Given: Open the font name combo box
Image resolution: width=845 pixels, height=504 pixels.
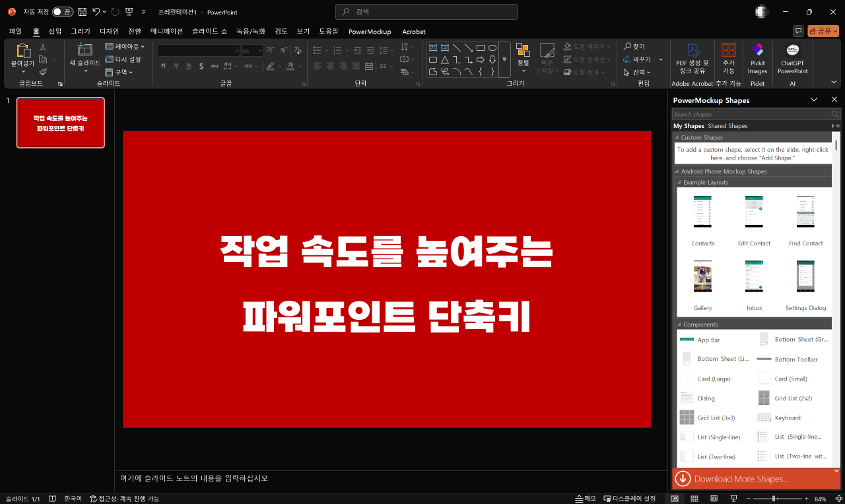Looking at the screenshot, I should click(x=199, y=50).
